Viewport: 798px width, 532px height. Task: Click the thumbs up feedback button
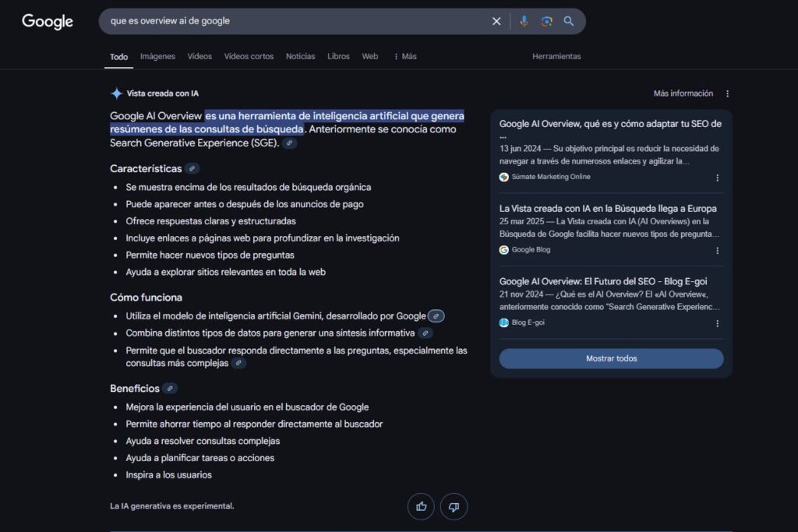421,506
